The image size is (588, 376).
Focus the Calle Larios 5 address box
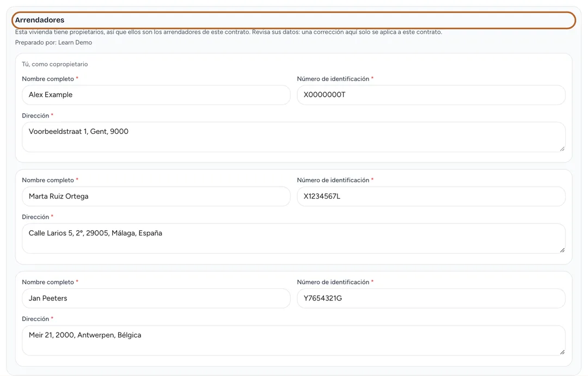tap(293, 238)
